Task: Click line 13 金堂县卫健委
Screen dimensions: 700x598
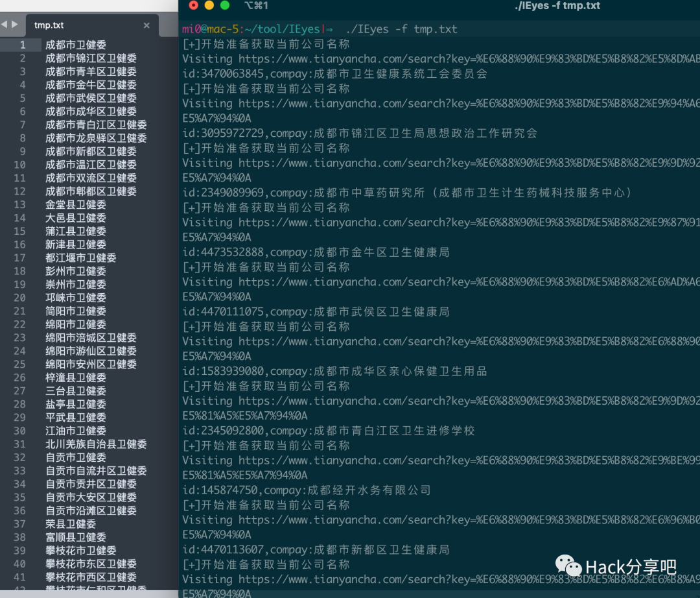Action: pyautogui.click(x=75, y=205)
